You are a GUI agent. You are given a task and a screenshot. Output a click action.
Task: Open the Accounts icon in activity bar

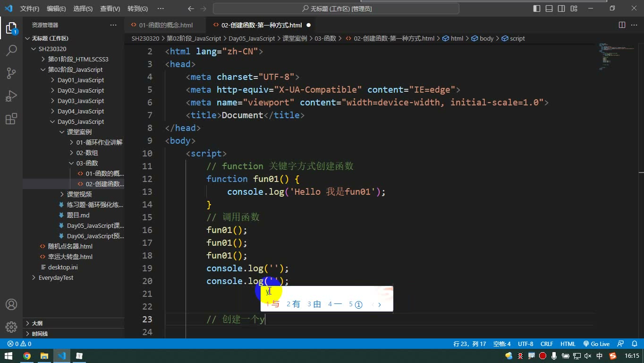tap(11, 304)
